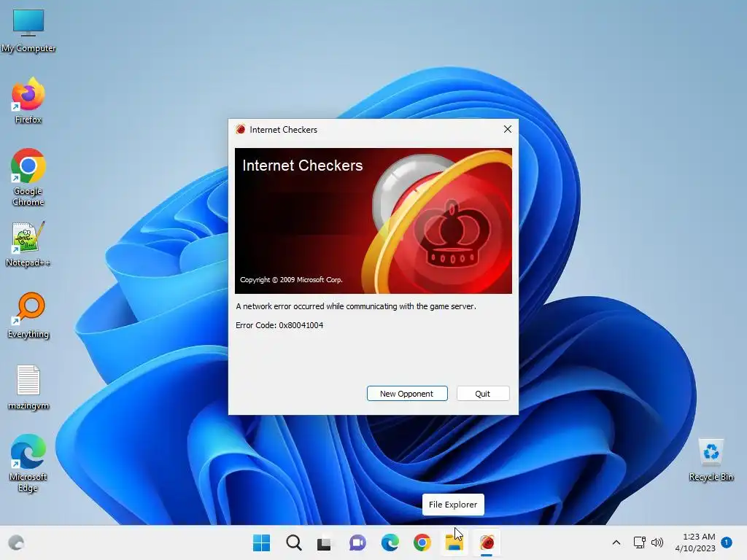Close the Internet Checkers dialog
This screenshot has width=747, height=560.
[x=508, y=129]
